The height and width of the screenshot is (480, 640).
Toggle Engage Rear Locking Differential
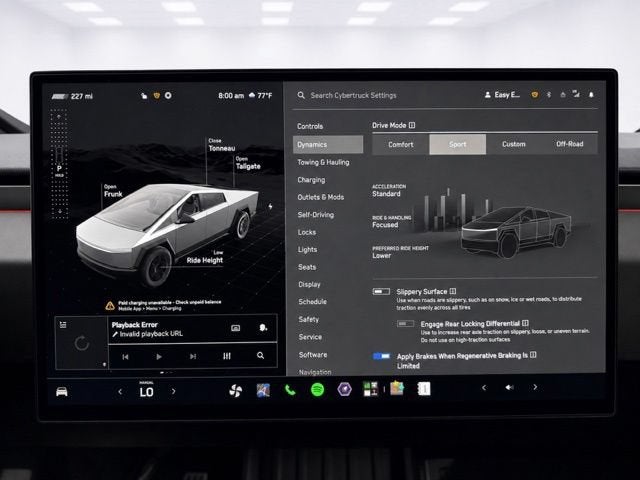[x=405, y=324]
